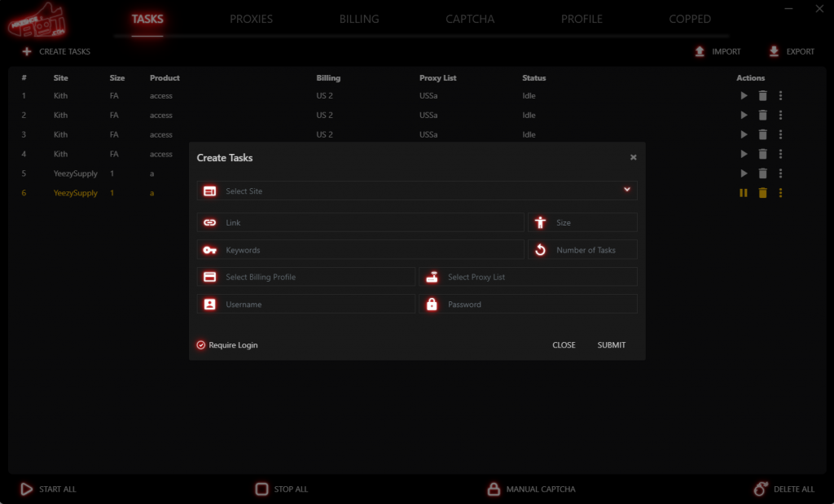This screenshot has width=834, height=504.
Task: Open the Select Proxy List dropdown
Action: point(528,277)
